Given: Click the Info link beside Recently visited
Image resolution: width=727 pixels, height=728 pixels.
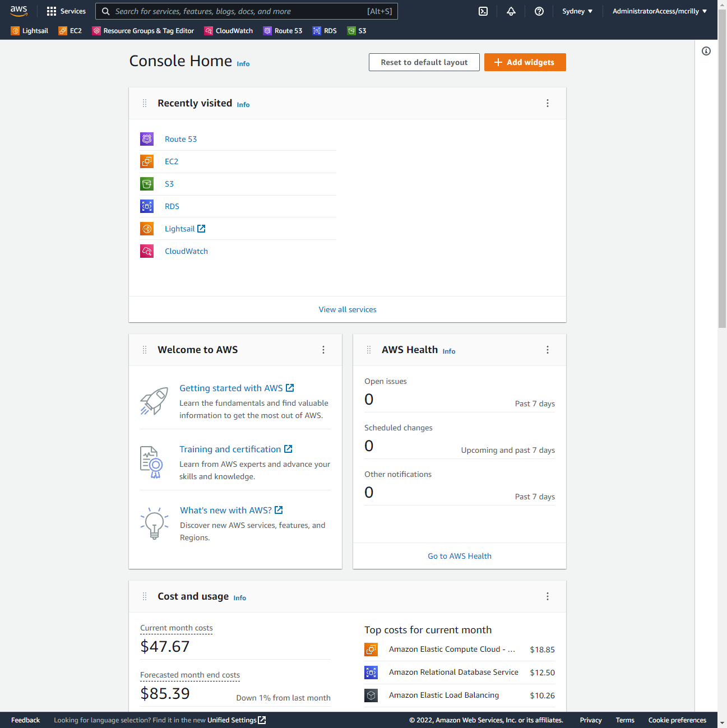Looking at the screenshot, I should point(243,105).
